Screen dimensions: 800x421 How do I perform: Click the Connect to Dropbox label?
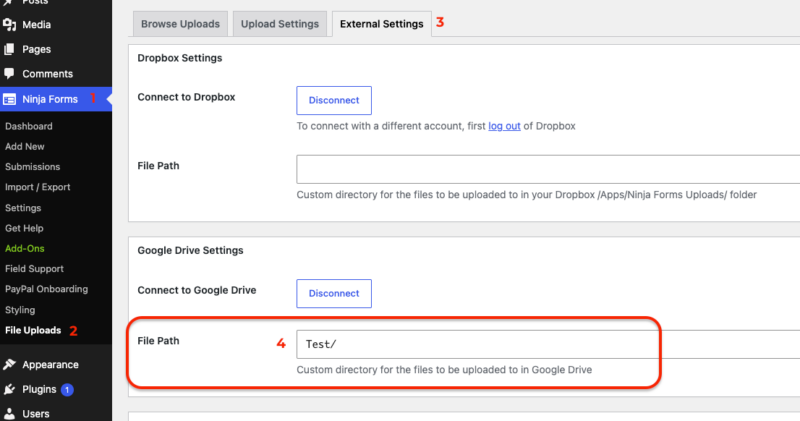[x=186, y=97]
